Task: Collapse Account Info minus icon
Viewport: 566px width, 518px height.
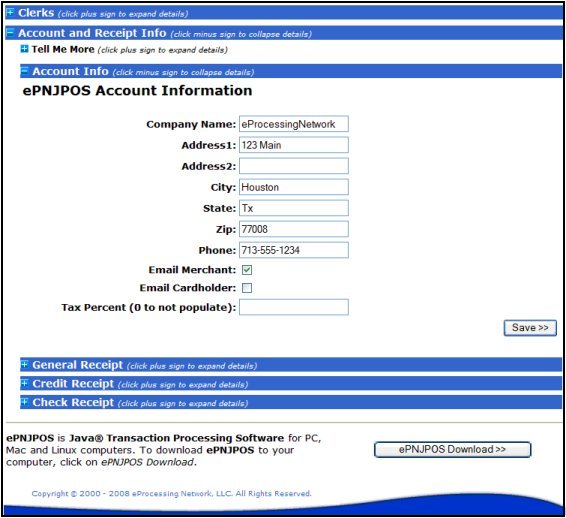Action: pos(24,70)
